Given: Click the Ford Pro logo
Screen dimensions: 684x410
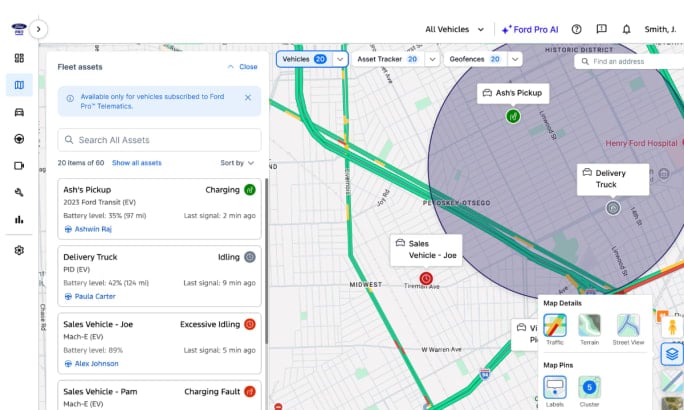Looking at the screenshot, I should (x=19, y=29).
